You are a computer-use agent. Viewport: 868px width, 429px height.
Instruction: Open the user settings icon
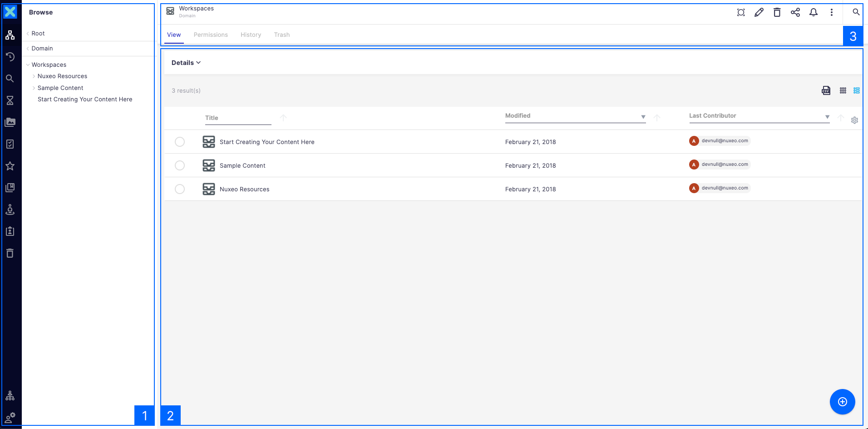click(10, 418)
